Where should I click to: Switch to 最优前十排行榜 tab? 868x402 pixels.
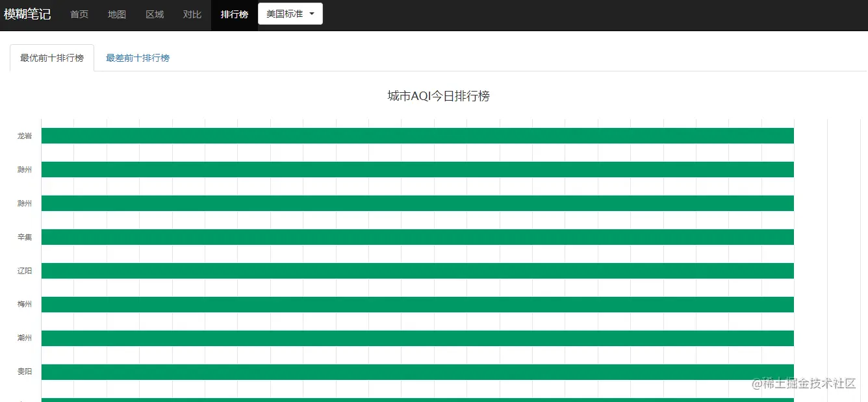tap(52, 58)
